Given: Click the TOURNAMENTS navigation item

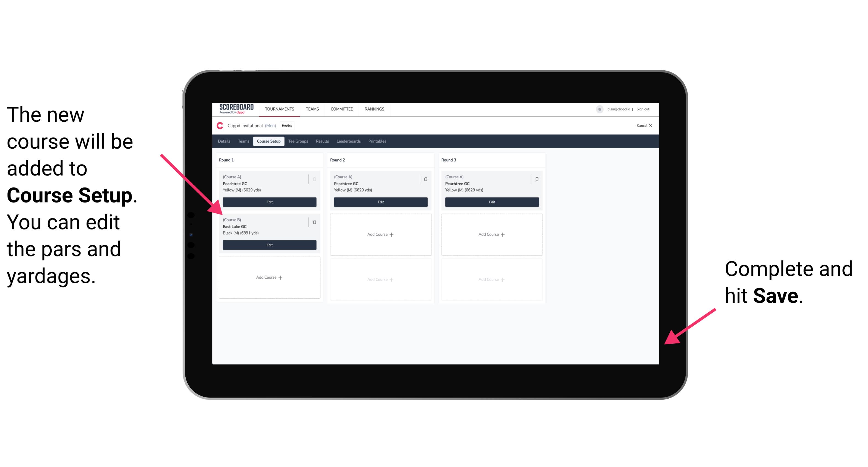Looking at the screenshot, I should pos(280,110).
